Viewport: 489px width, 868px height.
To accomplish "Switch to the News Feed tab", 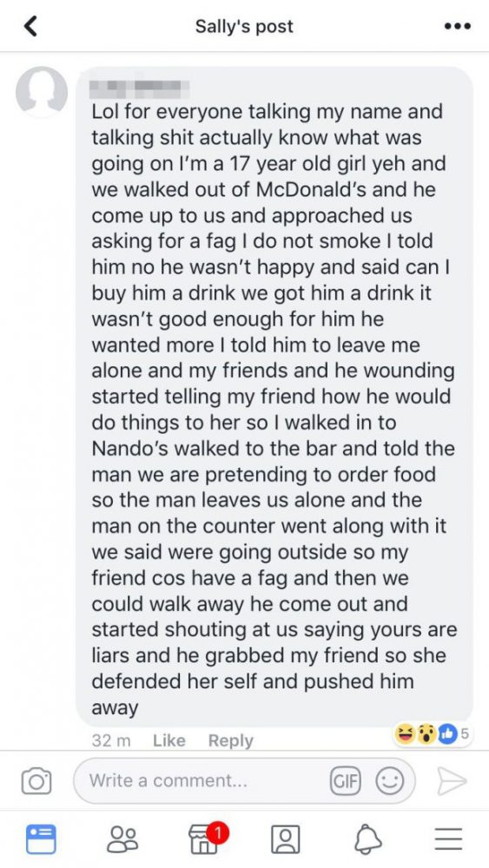I will (41, 838).
